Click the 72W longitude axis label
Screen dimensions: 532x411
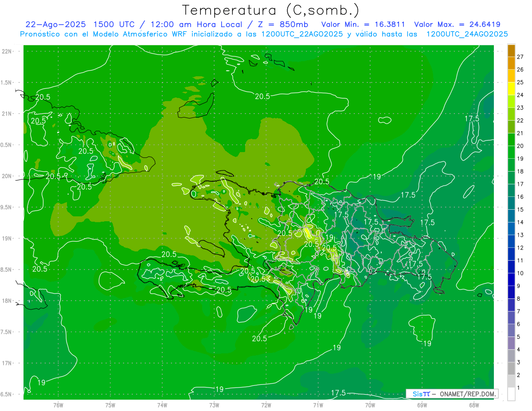click(266, 405)
